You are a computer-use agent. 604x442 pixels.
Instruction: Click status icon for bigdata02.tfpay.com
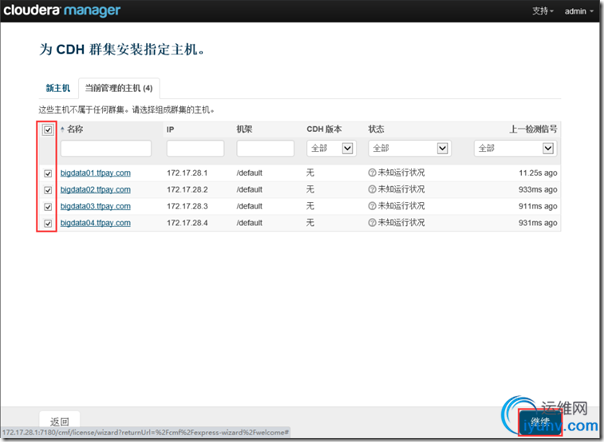pyautogui.click(x=372, y=189)
